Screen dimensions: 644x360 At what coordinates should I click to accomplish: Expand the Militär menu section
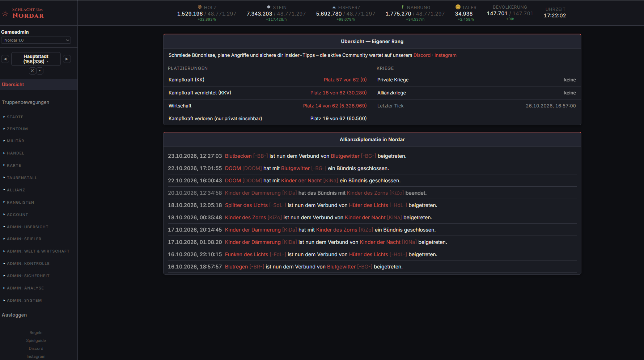coord(14,141)
